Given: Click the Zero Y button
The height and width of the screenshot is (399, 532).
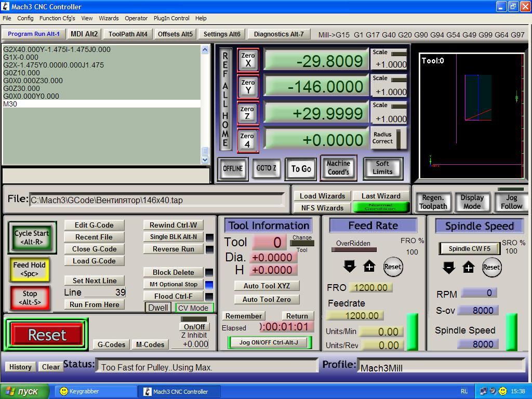Looking at the screenshot, I should (248, 87).
